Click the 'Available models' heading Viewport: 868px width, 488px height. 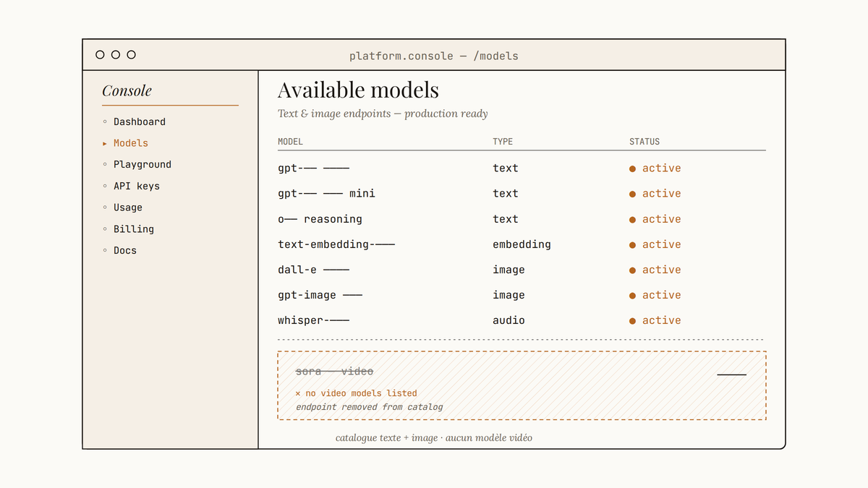coord(358,90)
